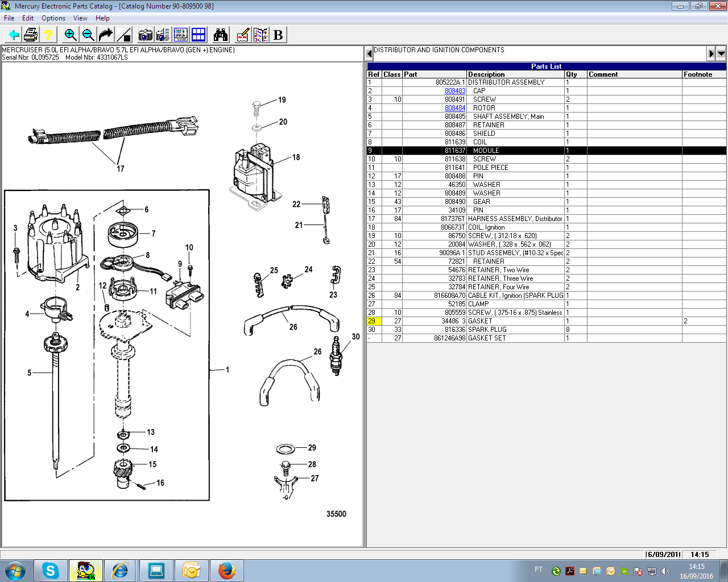Click the Comment column header
Screen dimensions: 728x582
pos(635,74)
